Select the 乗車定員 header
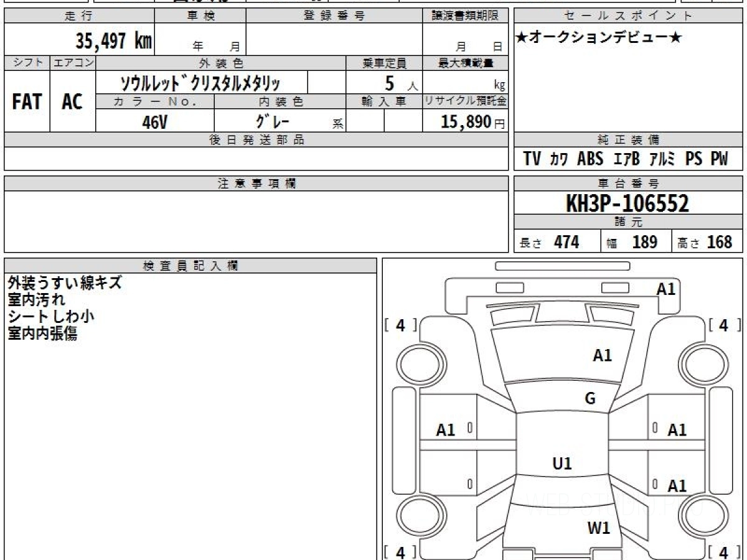 (384, 63)
